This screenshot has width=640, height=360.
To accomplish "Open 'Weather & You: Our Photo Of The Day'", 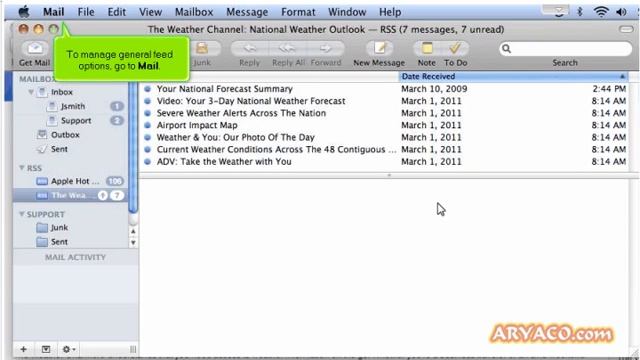I will point(236,138).
